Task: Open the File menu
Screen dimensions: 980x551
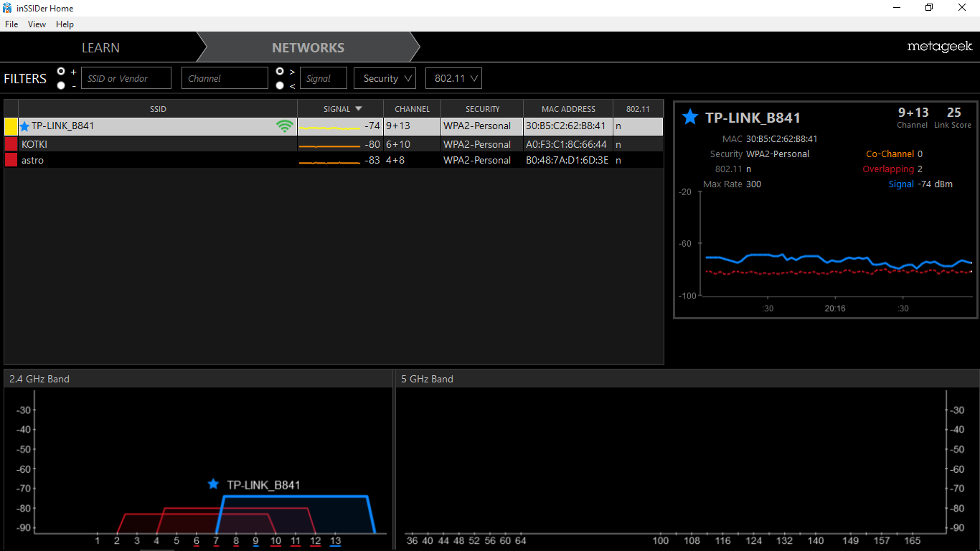Action: (x=11, y=24)
